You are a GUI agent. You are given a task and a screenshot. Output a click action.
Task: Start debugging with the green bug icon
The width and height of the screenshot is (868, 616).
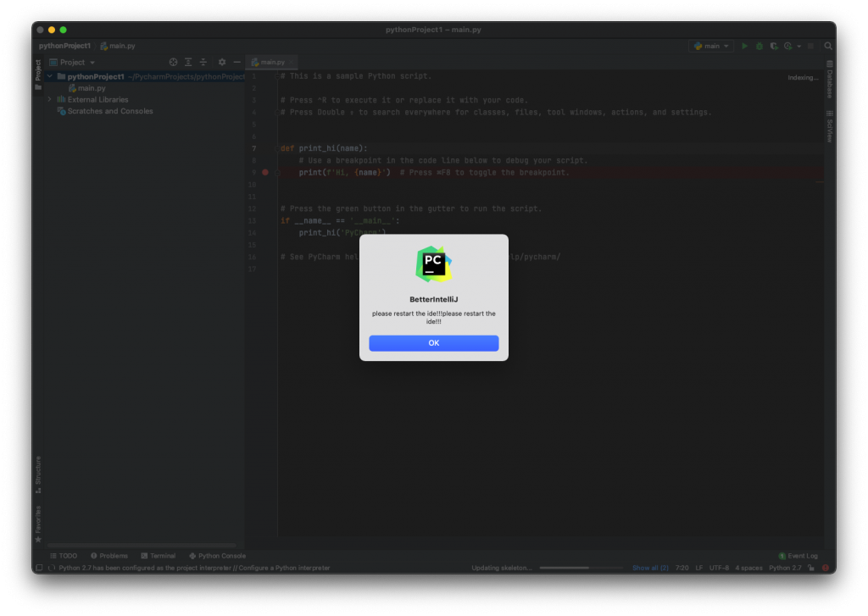pos(759,47)
